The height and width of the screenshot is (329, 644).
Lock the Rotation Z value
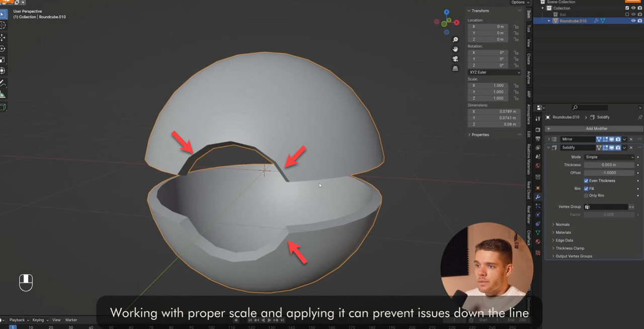pos(516,65)
